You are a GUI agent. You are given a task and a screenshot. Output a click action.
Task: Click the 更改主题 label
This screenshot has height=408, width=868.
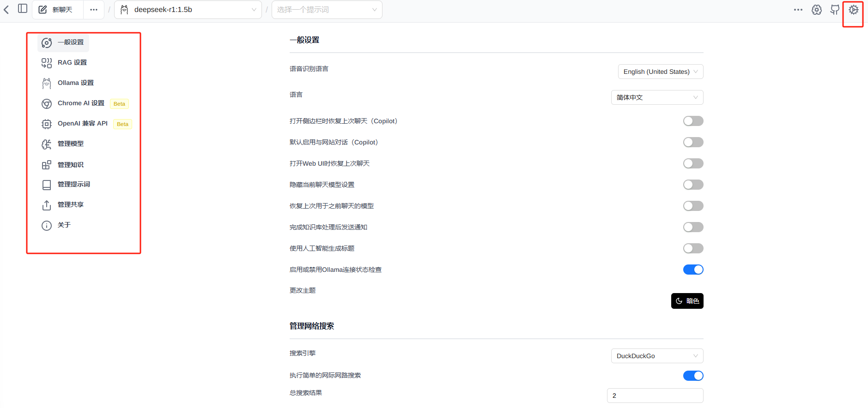[303, 290]
